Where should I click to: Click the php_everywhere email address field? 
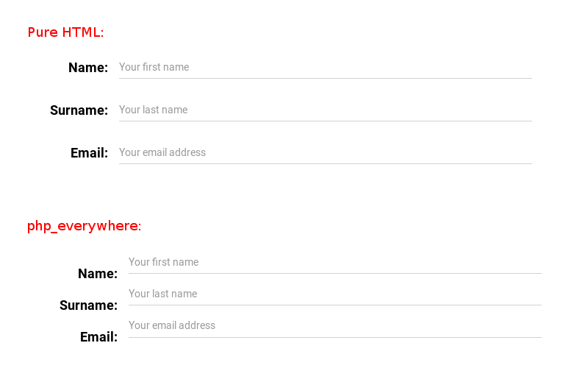335,326
